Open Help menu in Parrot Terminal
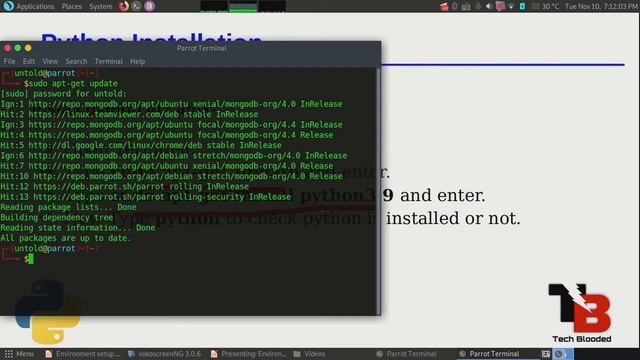This screenshot has width=640, height=360. 138,61
